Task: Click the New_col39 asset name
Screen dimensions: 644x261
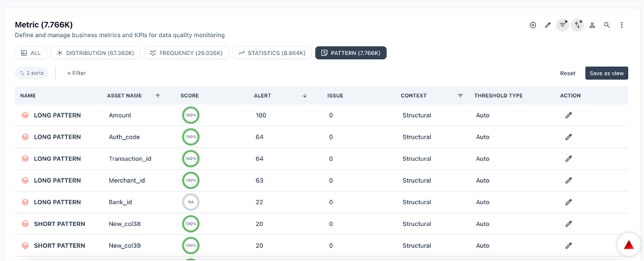Action: [125, 245]
